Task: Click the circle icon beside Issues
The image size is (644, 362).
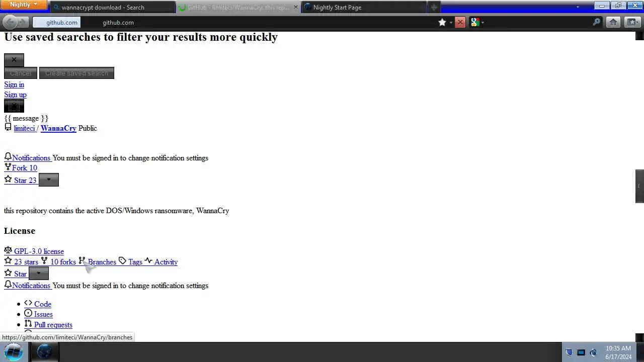Action: [x=28, y=314]
